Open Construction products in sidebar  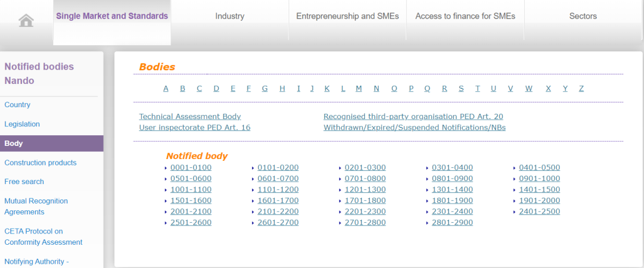point(41,163)
